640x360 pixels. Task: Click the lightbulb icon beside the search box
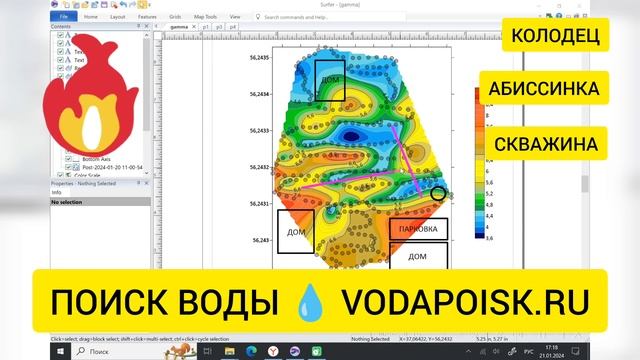[258, 17]
